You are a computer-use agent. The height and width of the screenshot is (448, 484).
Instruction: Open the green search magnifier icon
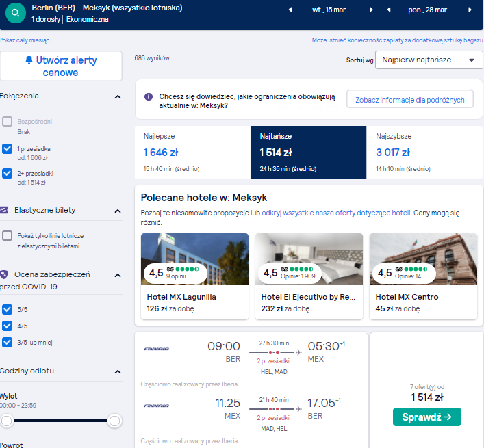[x=16, y=13]
